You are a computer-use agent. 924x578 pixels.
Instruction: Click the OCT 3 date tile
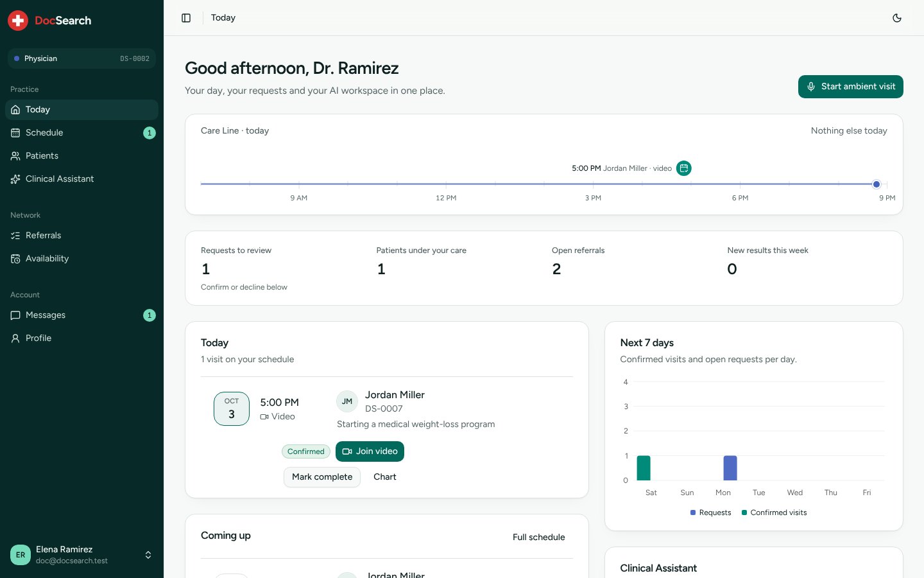pyautogui.click(x=232, y=408)
